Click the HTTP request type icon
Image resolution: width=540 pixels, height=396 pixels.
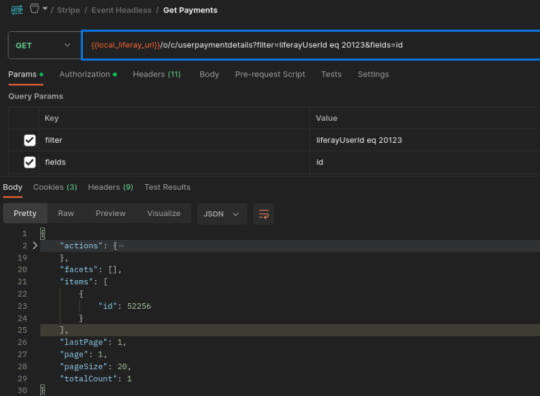(17, 10)
